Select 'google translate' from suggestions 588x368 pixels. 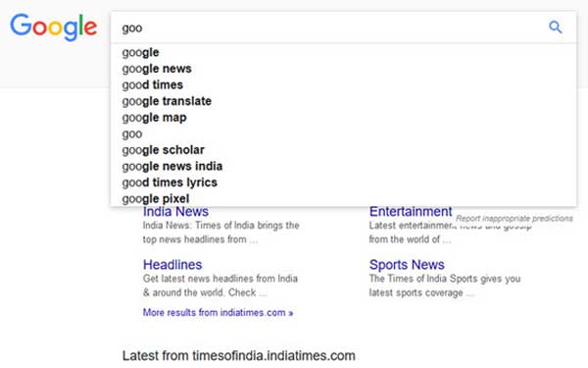click(x=344, y=101)
